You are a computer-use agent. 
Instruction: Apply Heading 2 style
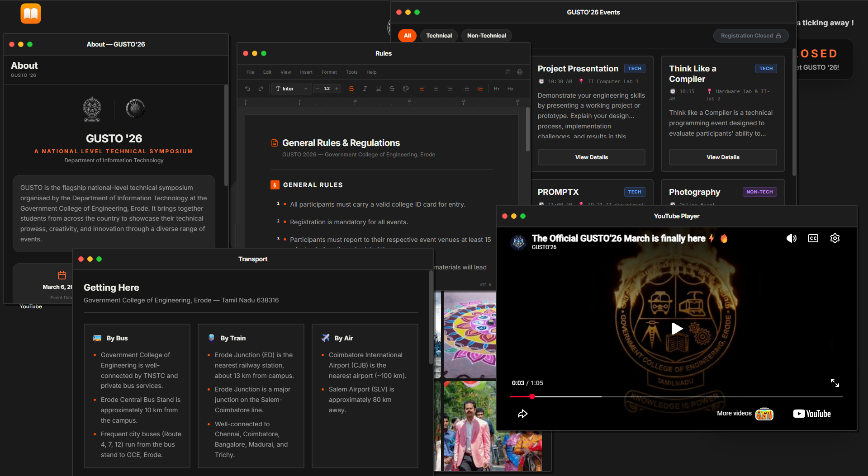click(510, 89)
